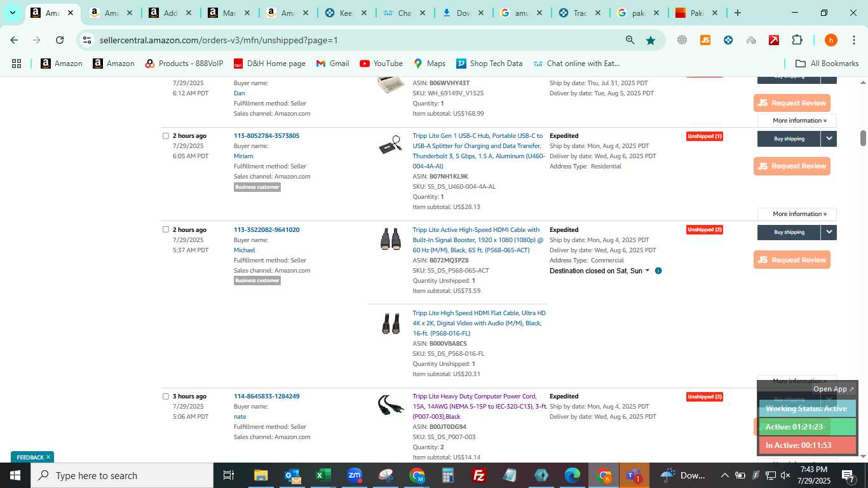Click Buy shipping for order 113-3522082-9641020

(x=789, y=233)
